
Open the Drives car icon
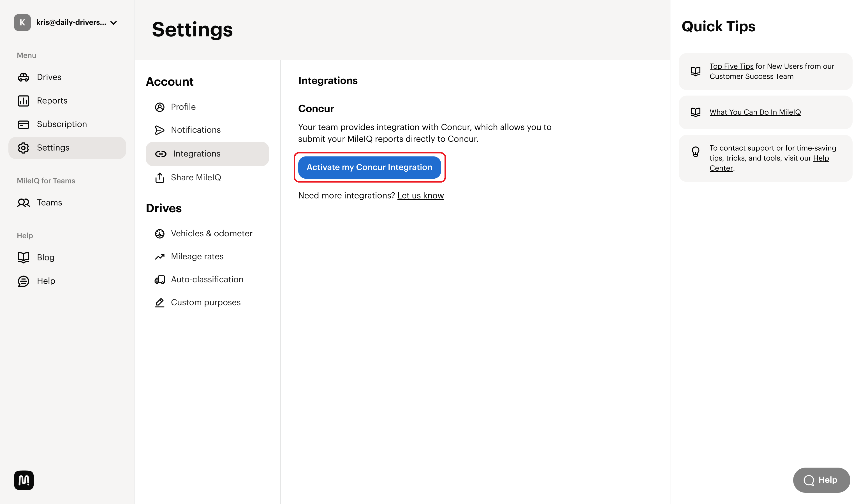tap(23, 77)
